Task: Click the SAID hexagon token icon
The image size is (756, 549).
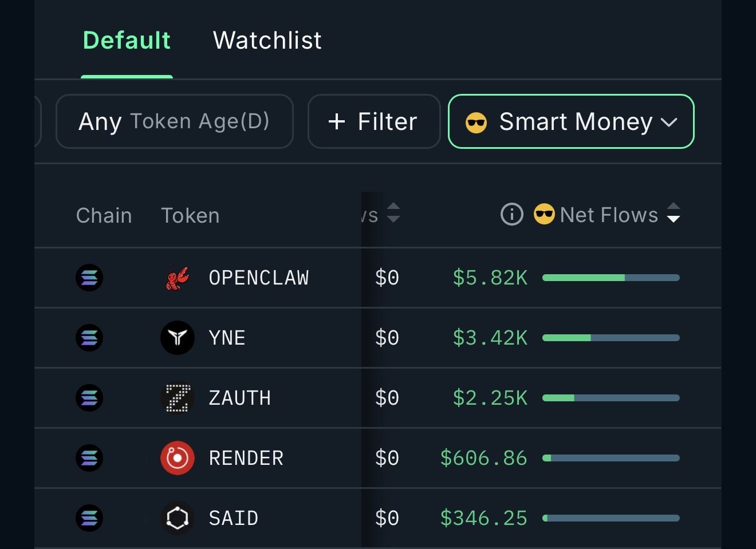Action: tap(178, 518)
